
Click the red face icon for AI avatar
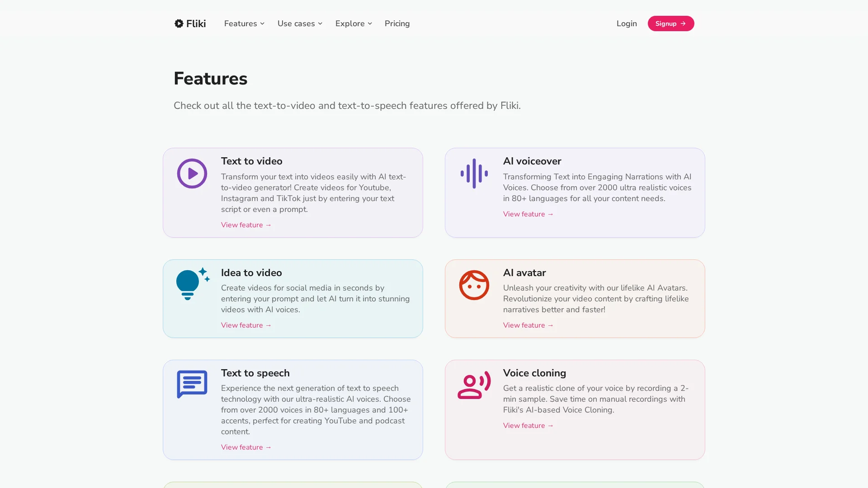pyautogui.click(x=474, y=285)
